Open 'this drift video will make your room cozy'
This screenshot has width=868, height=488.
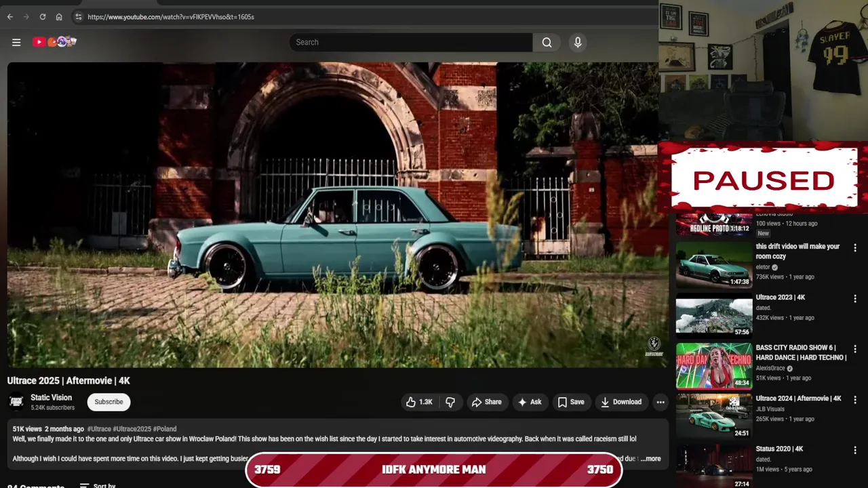(797, 251)
